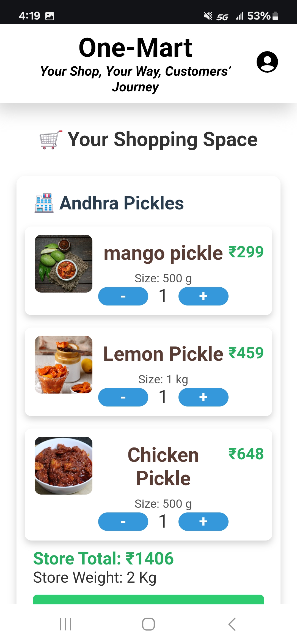Tap the store building icon beside Andhra Pickles

[44, 203]
